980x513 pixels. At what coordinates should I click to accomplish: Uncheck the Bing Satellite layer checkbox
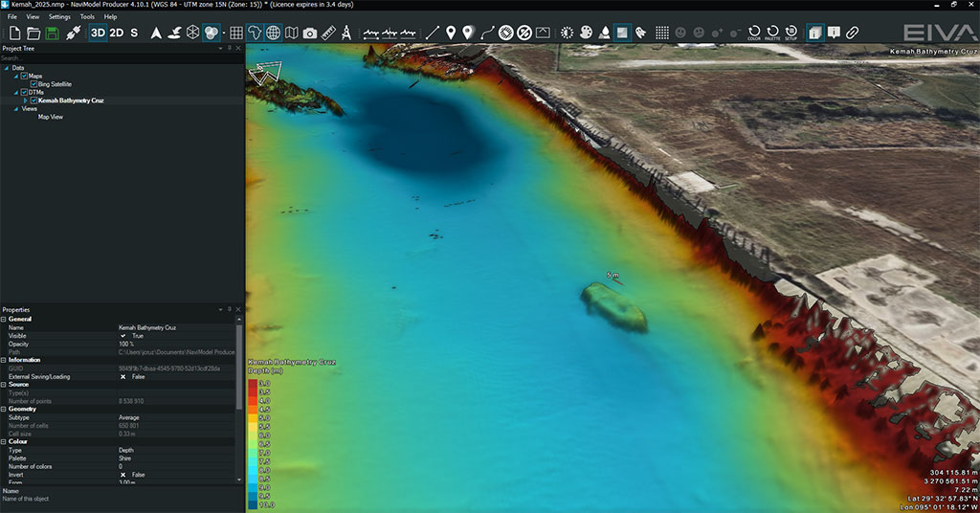click(33, 84)
